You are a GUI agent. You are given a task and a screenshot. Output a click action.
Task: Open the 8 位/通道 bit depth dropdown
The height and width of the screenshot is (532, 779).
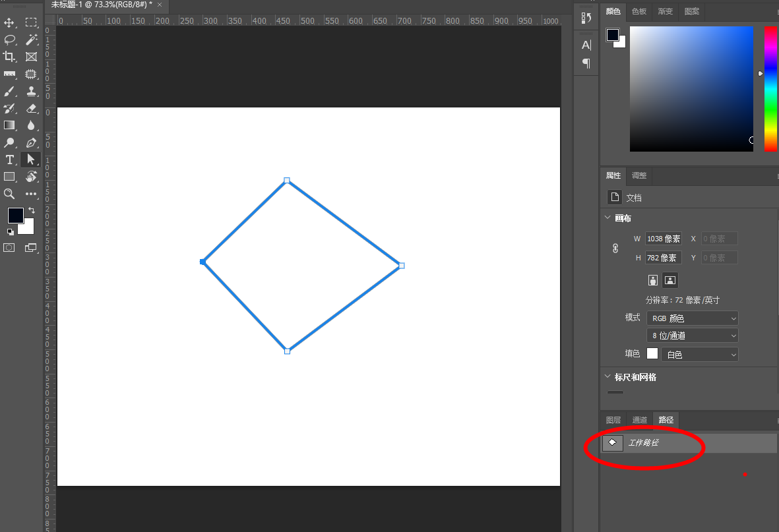(693, 336)
